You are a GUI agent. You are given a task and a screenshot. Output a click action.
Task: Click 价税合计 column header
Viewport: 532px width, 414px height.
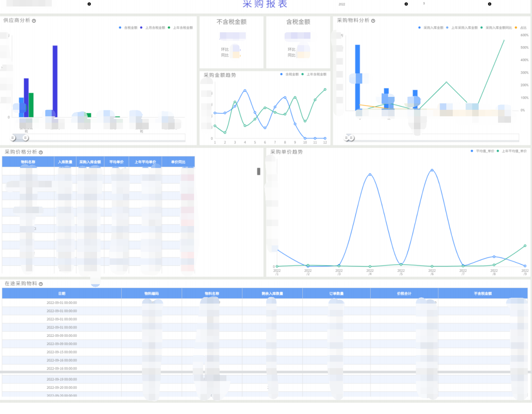click(404, 294)
